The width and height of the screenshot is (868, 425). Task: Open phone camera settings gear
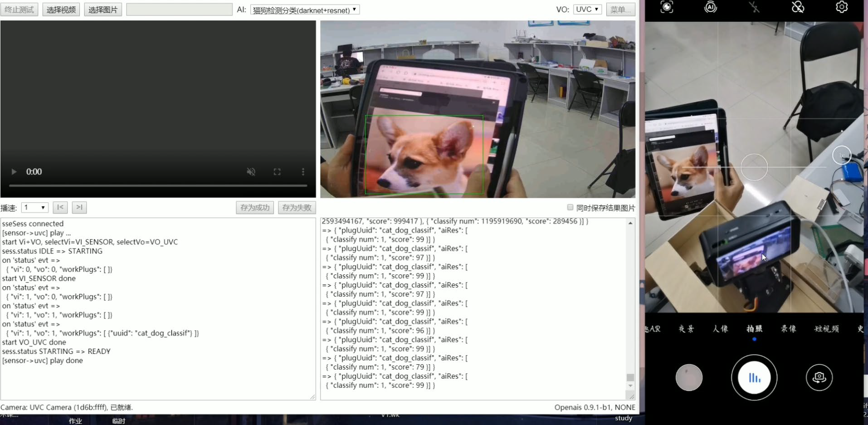coord(842,7)
